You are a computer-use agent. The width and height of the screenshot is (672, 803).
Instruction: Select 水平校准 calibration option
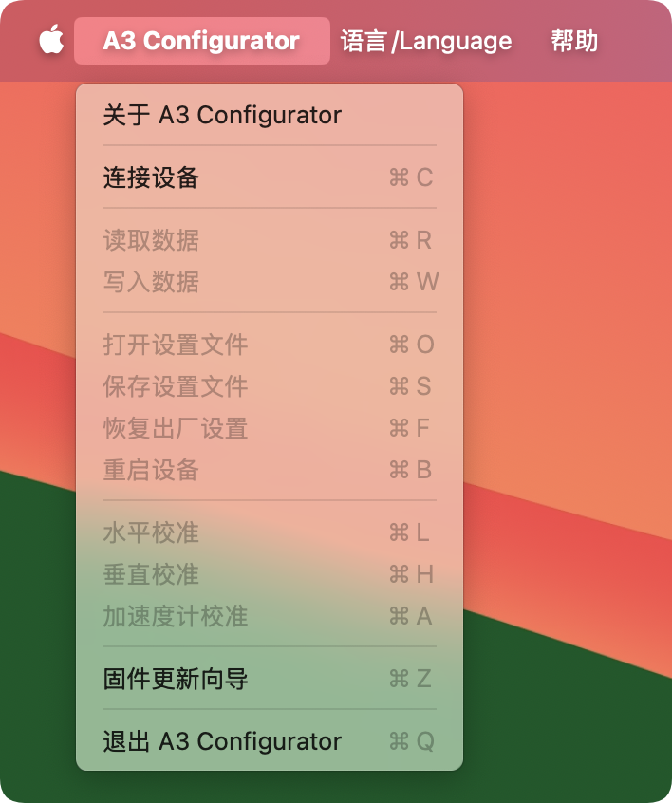pos(151,532)
